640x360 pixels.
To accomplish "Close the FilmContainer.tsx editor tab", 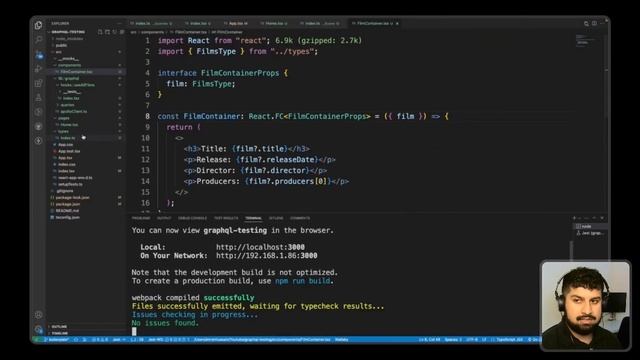I will pyautogui.click(x=397, y=23).
